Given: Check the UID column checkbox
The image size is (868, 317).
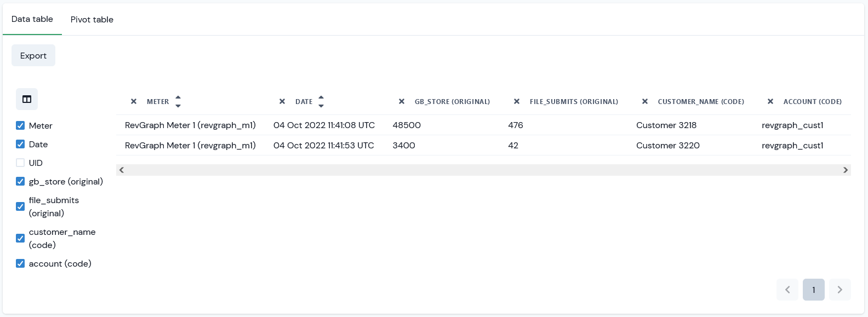Looking at the screenshot, I should [20, 163].
